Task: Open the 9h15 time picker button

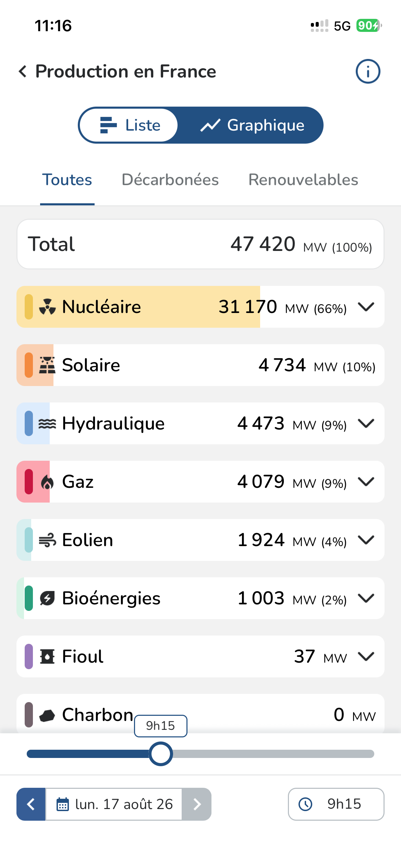Action: coord(336,804)
